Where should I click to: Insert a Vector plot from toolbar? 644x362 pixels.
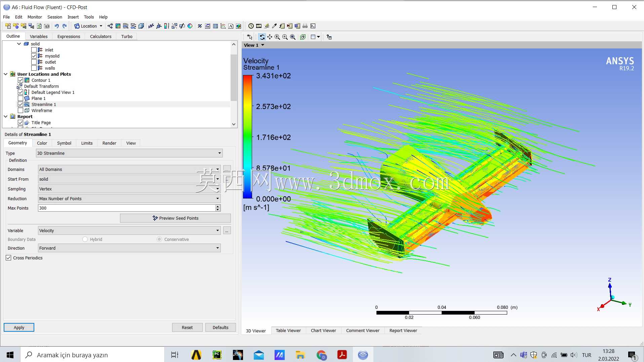pyautogui.click(x=110, y=26)
